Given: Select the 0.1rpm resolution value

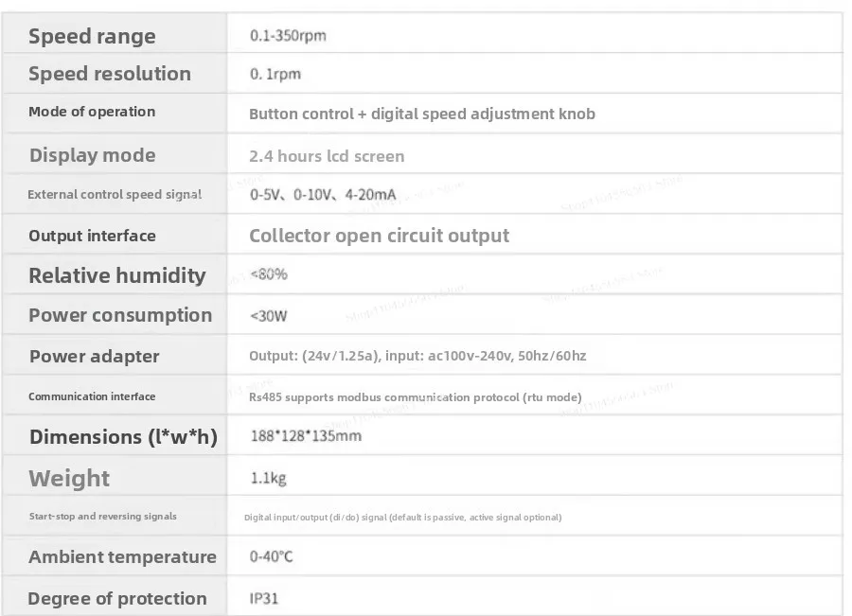Looking at the screenshot, I should tap(275, 74).
